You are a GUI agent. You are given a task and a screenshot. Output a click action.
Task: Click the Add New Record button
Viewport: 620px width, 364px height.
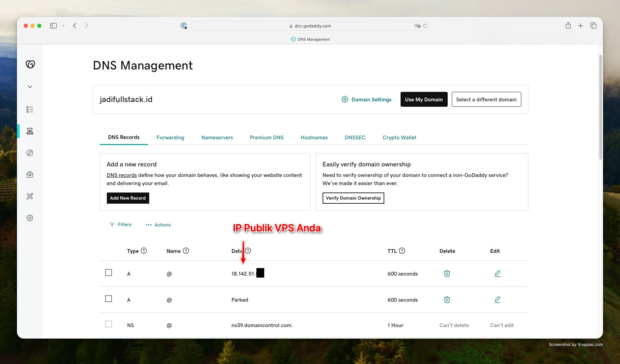pyautogui.click(x=128, y=198)
